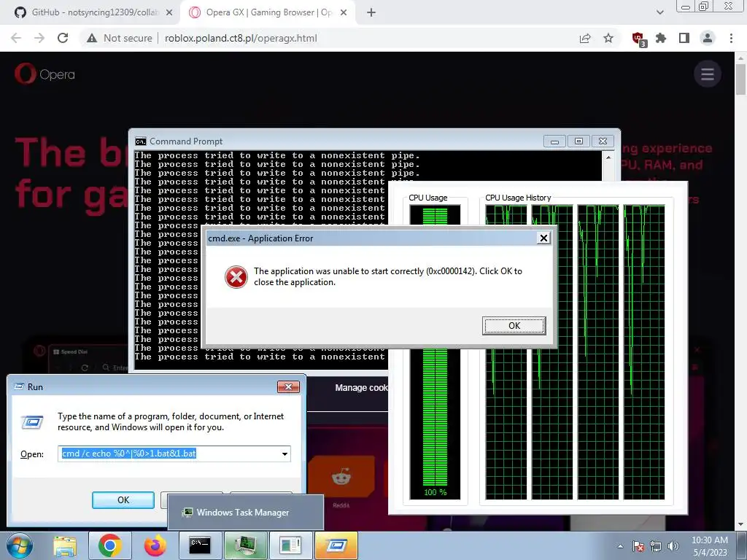Image resolution: width=747 pixels, height=560 pixels.
Task: Launch Firefox from the taskbar
Action: point(155,545)
